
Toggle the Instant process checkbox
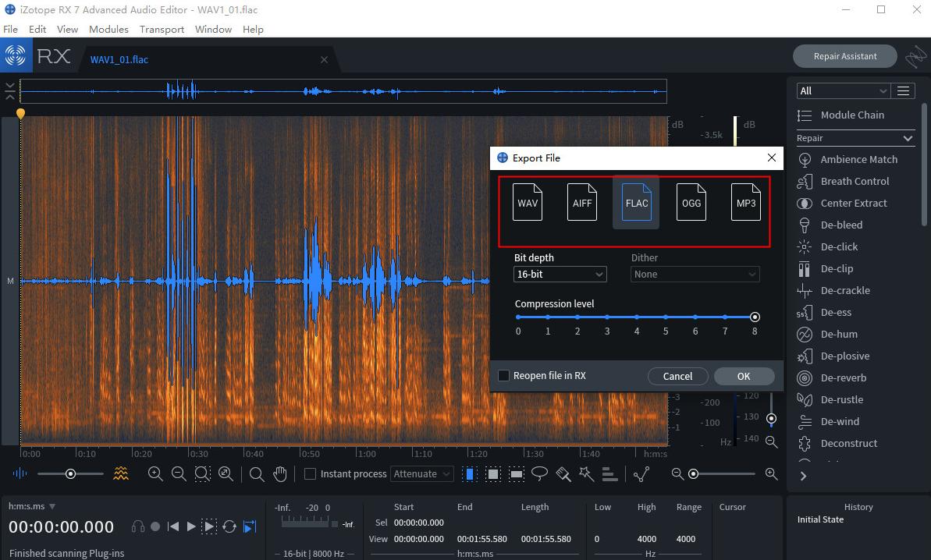310,473
